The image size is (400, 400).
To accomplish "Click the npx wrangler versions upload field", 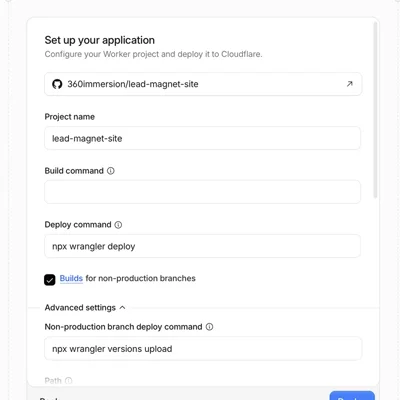I will (203, 349).
